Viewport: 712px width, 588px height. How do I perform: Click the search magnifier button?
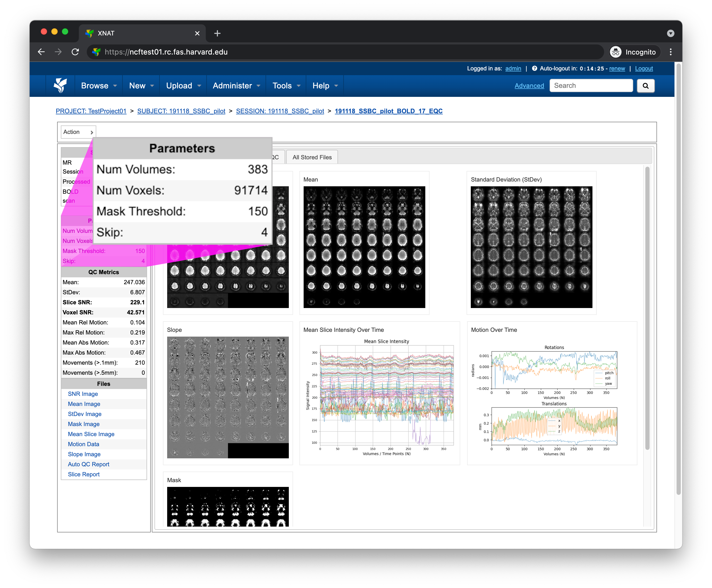[645, 86]
